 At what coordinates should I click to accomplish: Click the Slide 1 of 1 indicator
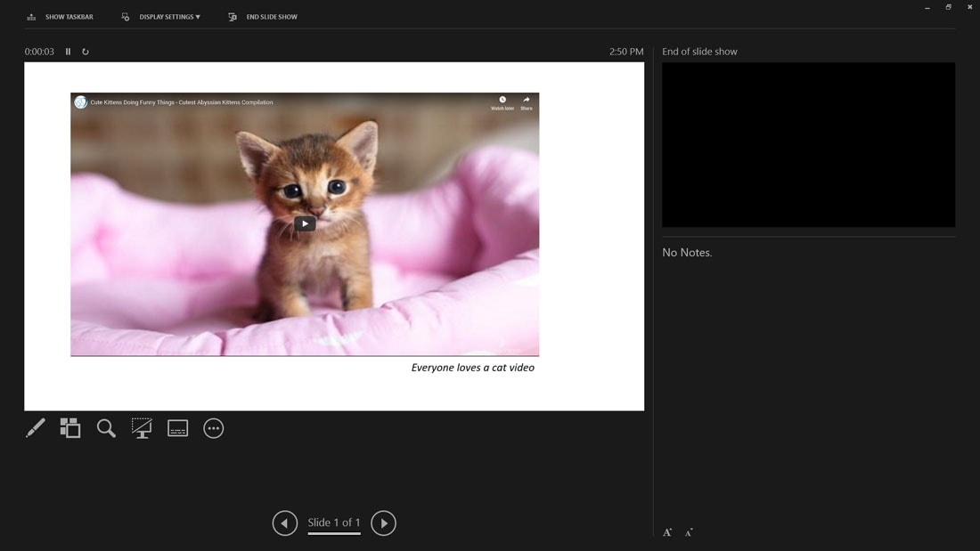point(334,523)
